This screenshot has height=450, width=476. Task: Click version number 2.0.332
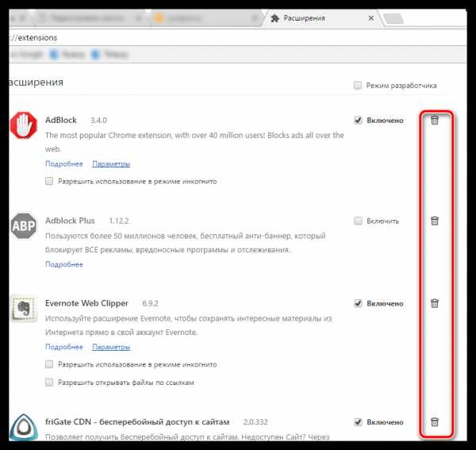255,422
